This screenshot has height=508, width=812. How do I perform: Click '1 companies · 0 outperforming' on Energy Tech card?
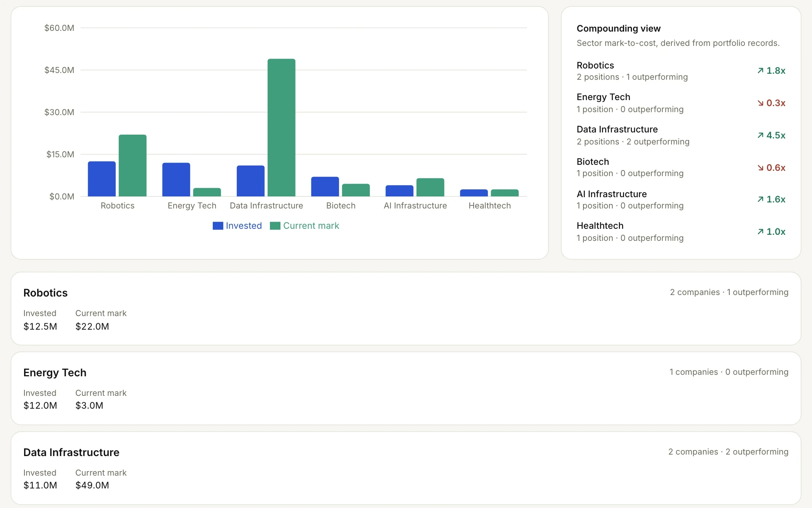[x=729, y=372]
